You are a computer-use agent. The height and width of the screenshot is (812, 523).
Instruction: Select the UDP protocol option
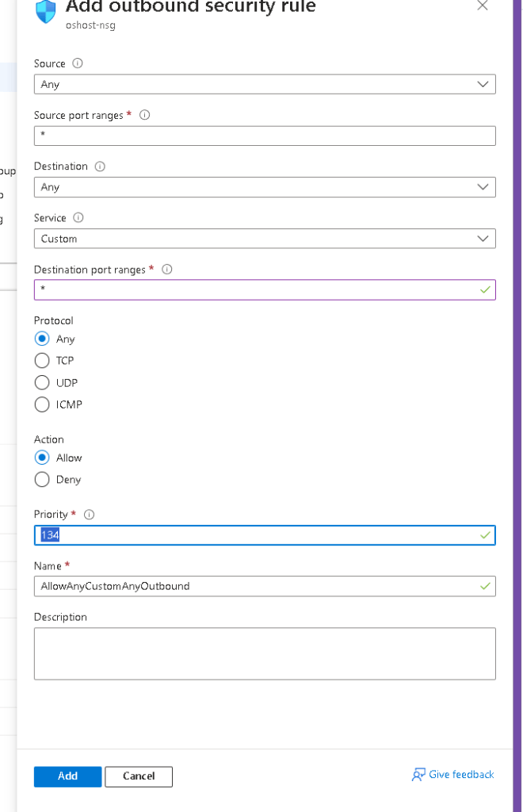pos(42,383)
